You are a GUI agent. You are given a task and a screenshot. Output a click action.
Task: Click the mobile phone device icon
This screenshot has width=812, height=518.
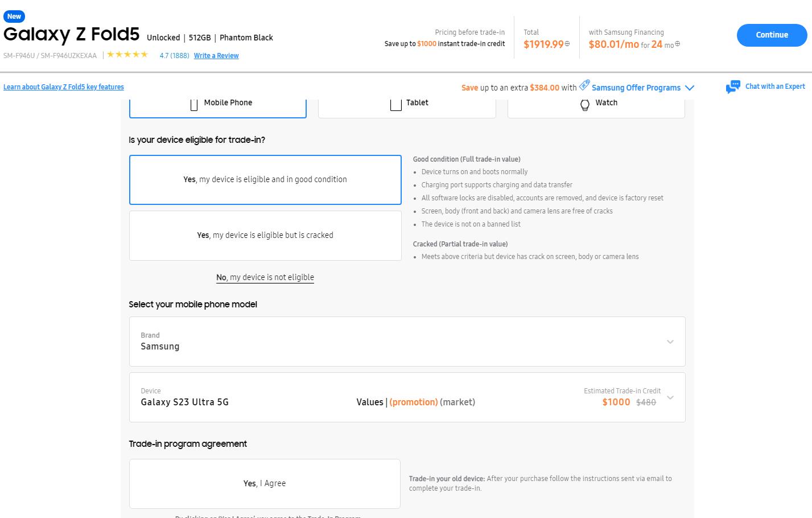coord(194,104)
